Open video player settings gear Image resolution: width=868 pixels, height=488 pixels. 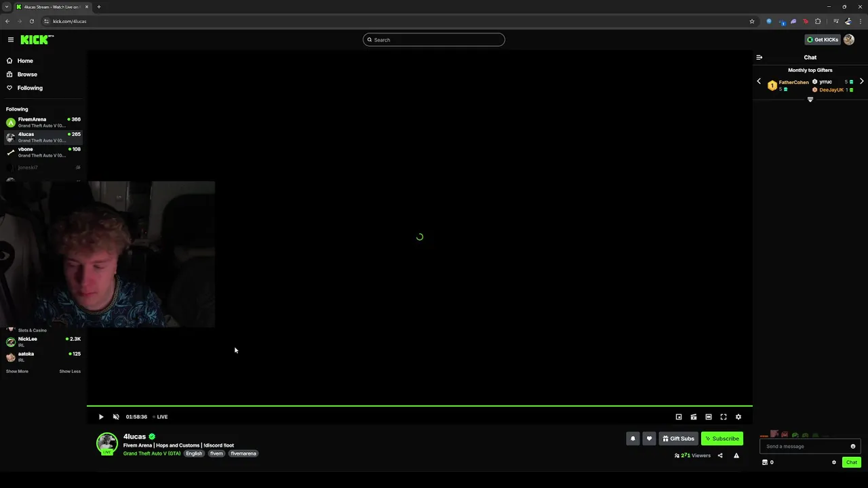(738, 417)
